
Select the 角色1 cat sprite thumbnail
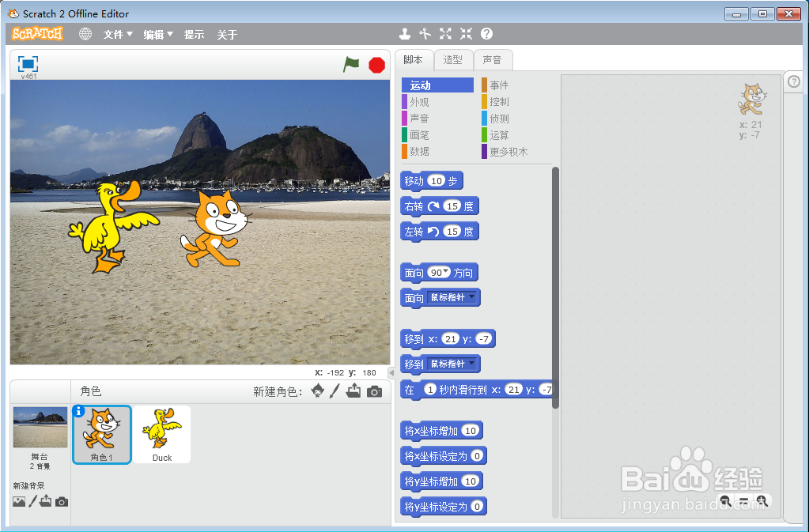[102, 435]
